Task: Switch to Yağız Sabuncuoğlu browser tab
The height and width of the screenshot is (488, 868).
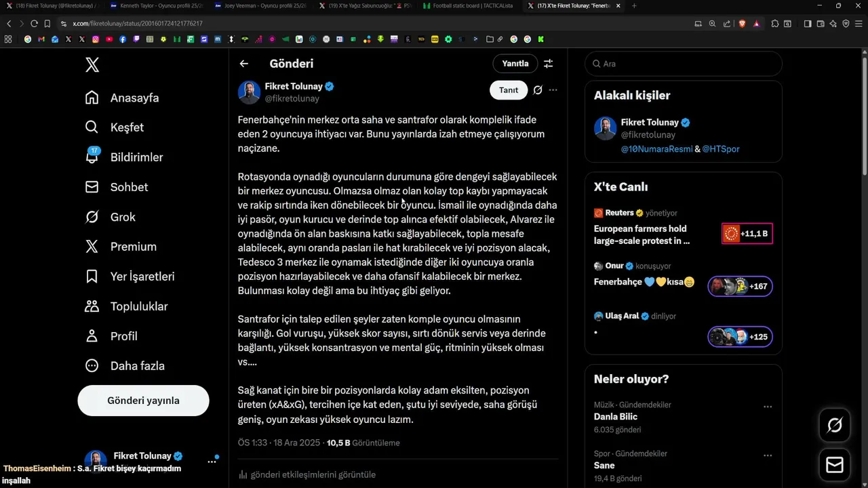Action: click(x=364, y=5)
